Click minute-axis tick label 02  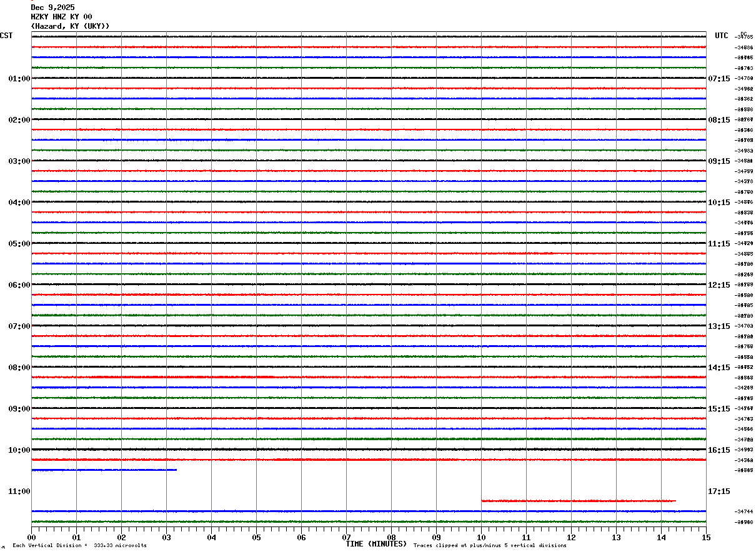pyautogui.click(x=121, y=537)
